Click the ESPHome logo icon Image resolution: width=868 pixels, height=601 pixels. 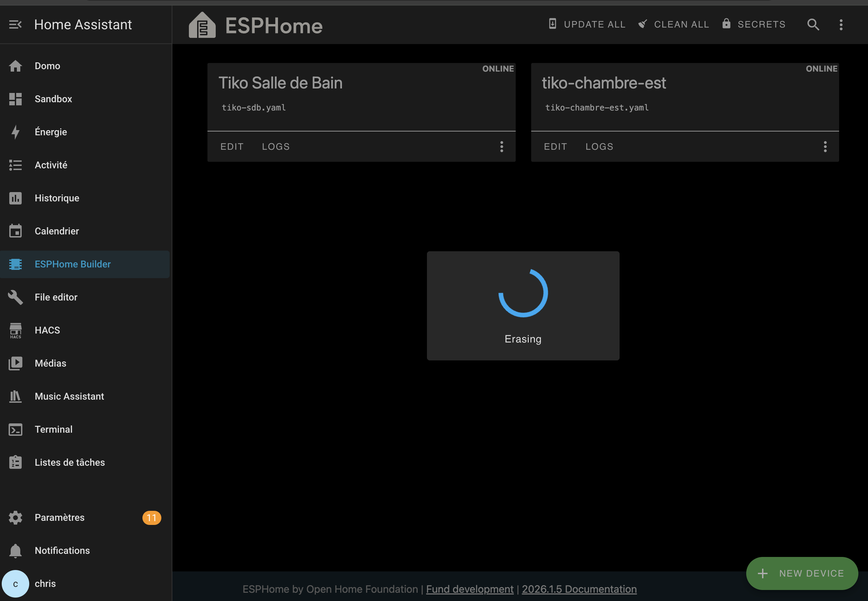pos(202,25)
